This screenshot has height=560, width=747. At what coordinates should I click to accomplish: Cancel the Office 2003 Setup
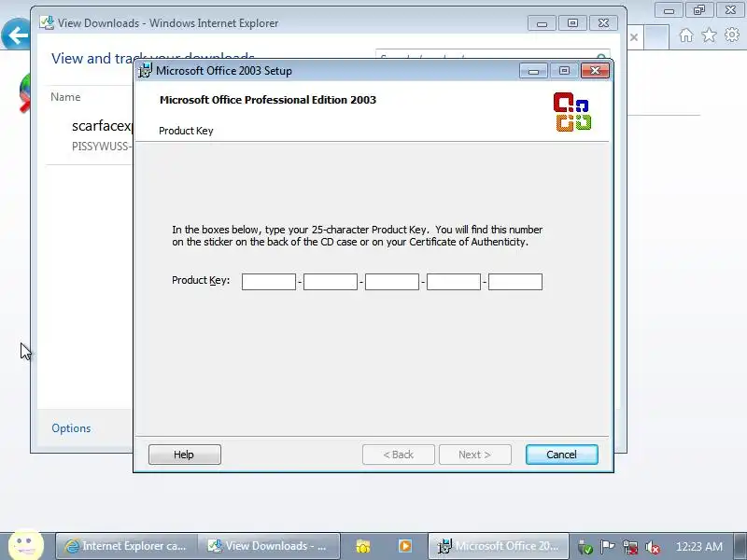pos(562,455)
